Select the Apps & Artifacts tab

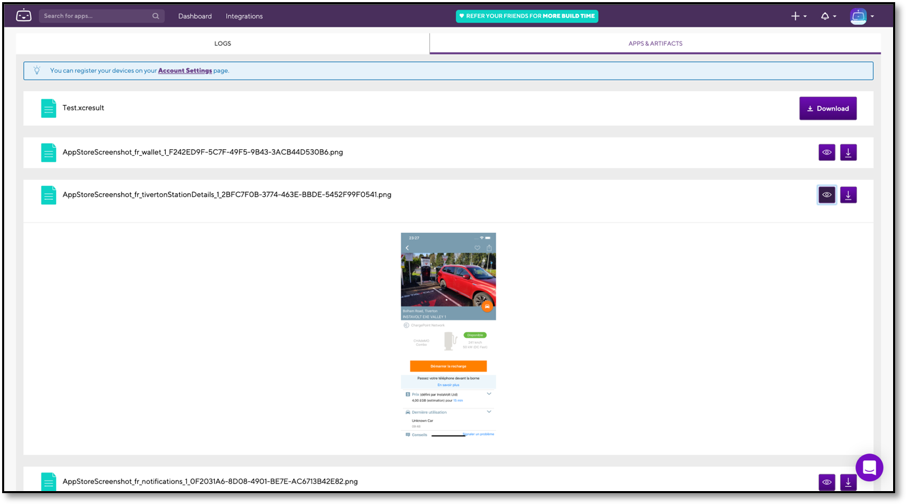point(655,44)
